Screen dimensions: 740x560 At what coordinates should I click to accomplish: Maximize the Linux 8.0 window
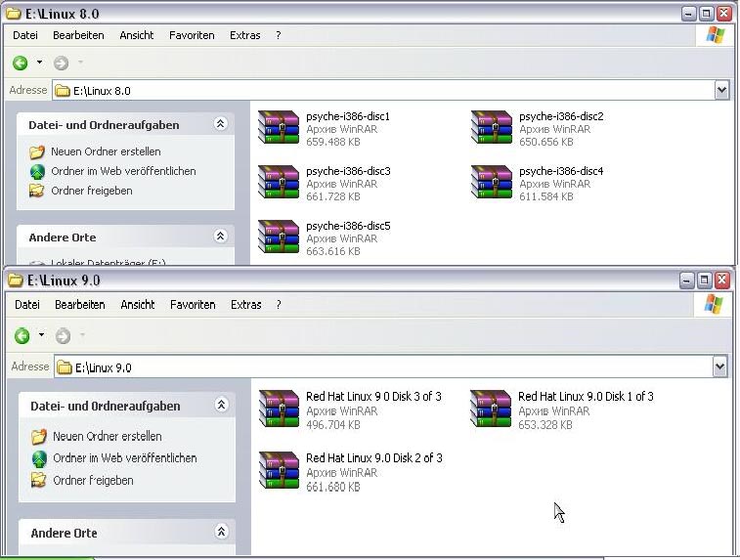click(x=706, y=14)
